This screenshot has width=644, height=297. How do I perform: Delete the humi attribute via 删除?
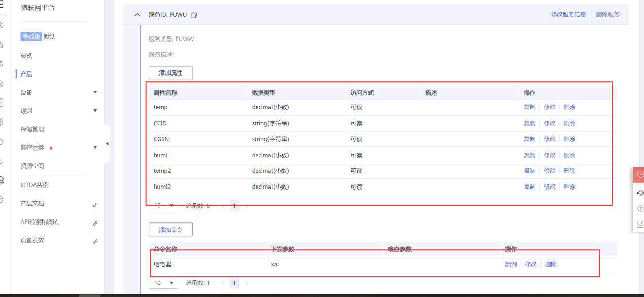[569, 155]
